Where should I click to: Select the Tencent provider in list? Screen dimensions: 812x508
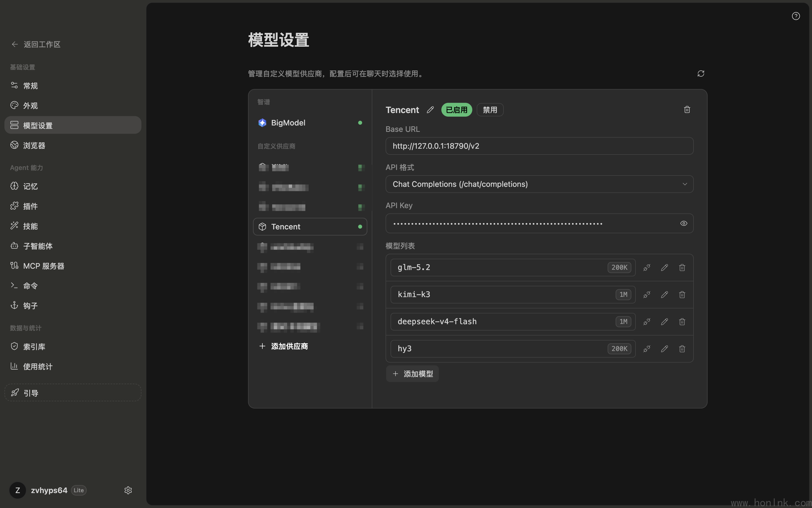(310, 227)
